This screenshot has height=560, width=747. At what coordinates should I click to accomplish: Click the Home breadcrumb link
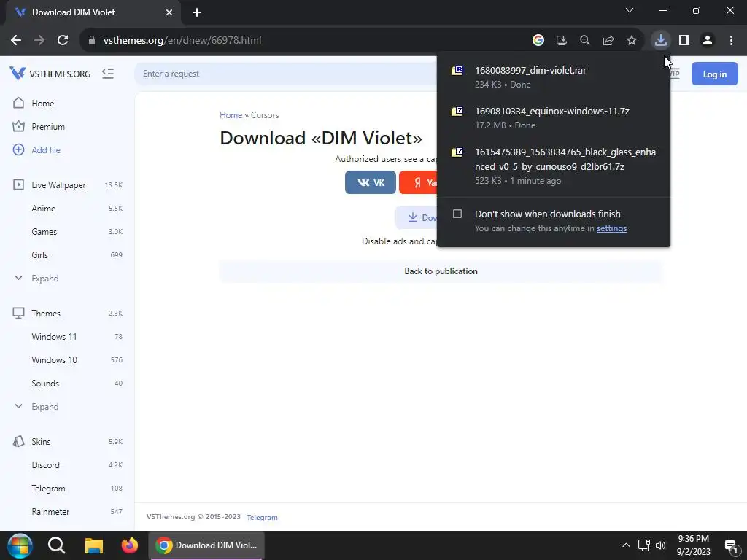point(231,114)
